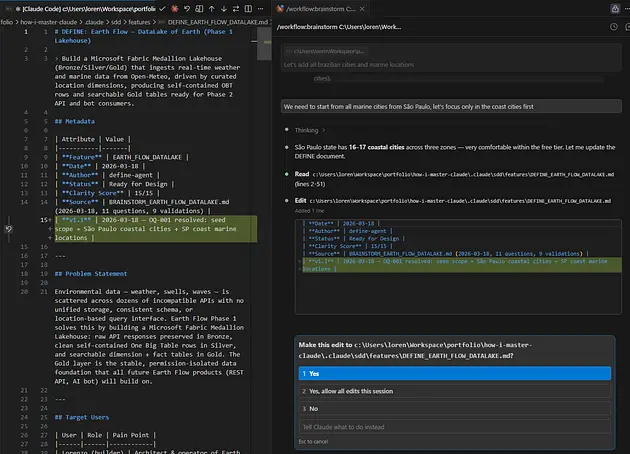The width and height of the screenshot is (630, 454).
Task: Click the revert-block arrow in the diff gutter
Action: click(8, 229)
